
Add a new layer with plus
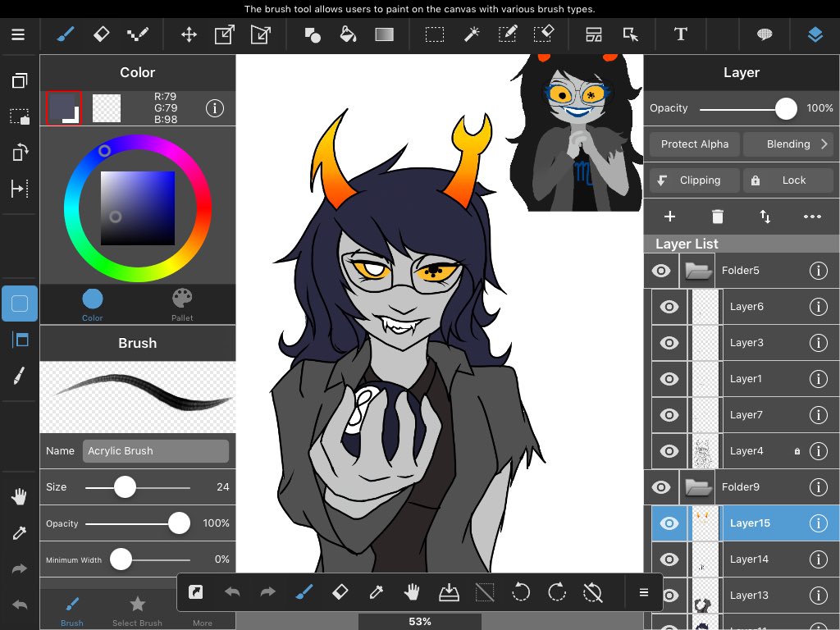coord(669,217)
